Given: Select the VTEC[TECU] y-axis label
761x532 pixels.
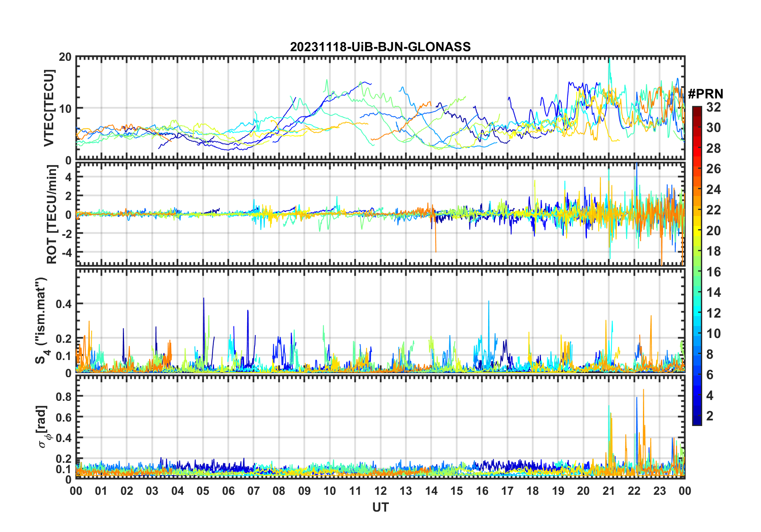Looking at the screenshot, I should (x=49, y=108).
